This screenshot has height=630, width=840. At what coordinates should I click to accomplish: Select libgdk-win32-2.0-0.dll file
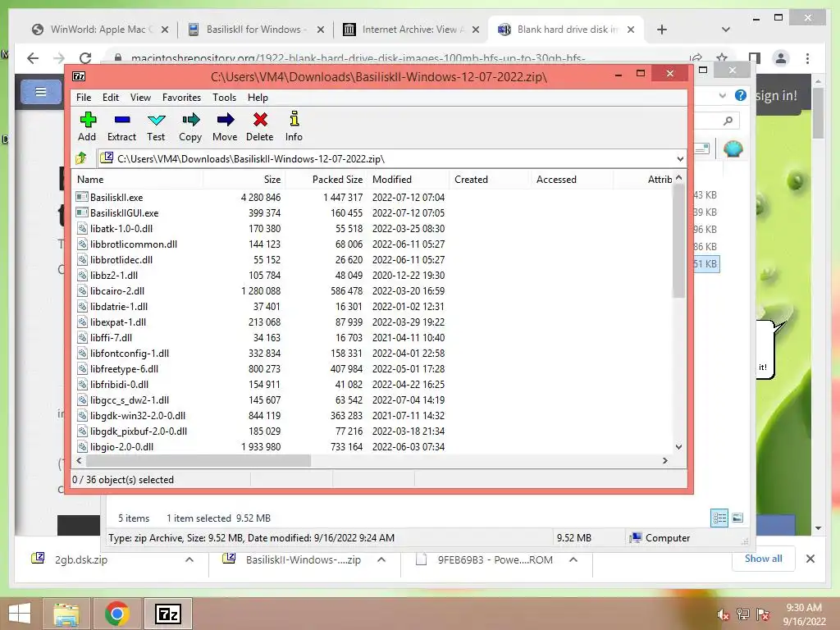(x=138, y=415)
